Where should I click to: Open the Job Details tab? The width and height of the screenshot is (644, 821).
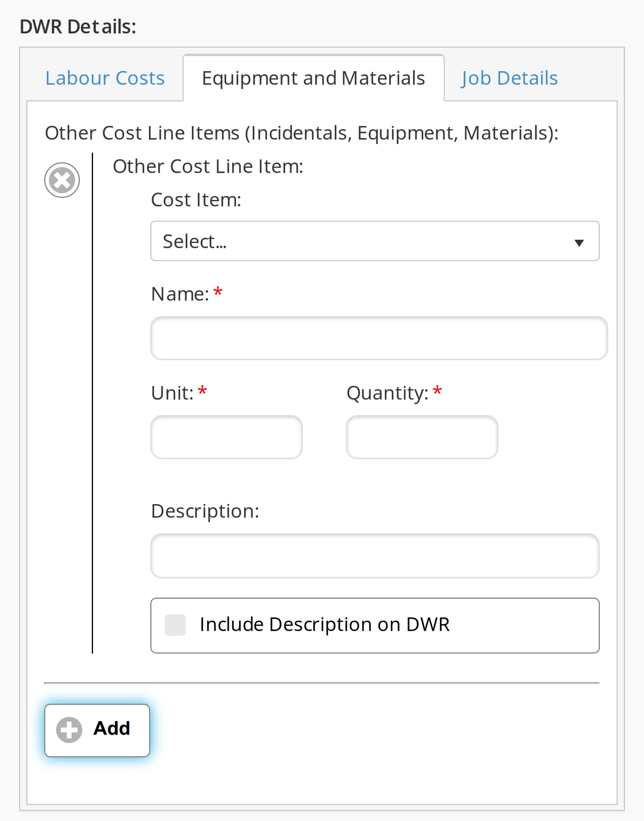tap(509, 78)
